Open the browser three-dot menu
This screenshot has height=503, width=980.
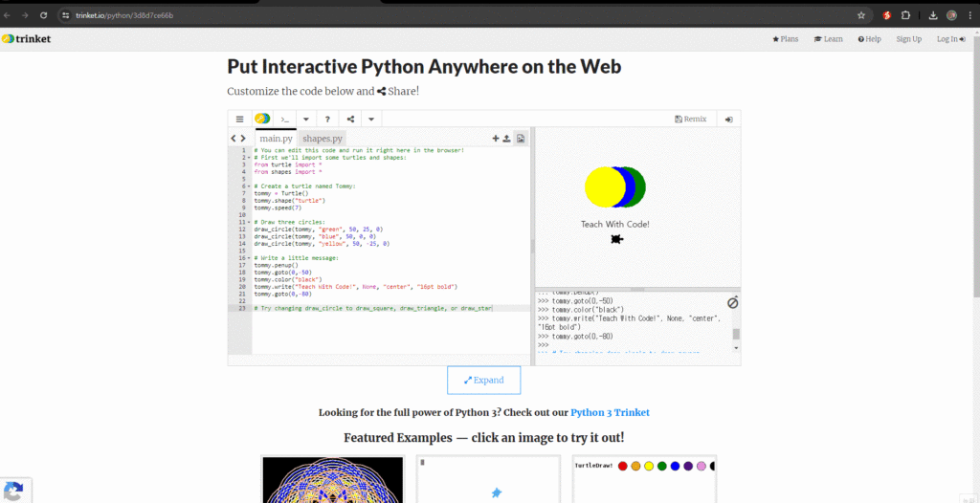pyautogui.click(x=970, y=15)
